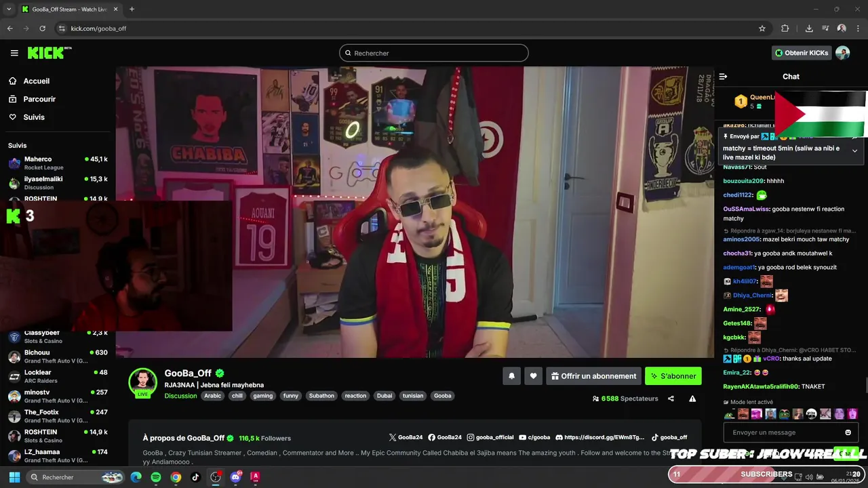Click the S'abonner button
The image size is (868, 488).
pos(673,376)
